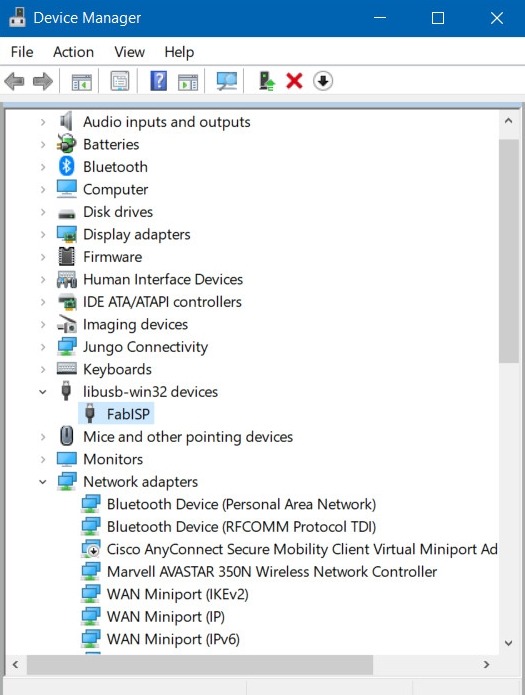The image size is (525, 695).
Task: Collapse the libusb-win32 devices node
Action: click(43, 392)
